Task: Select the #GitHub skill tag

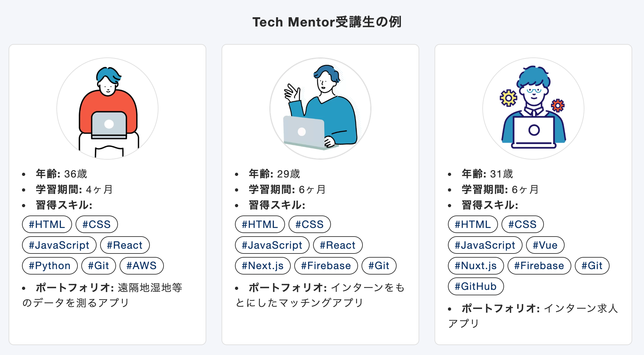Action: pos(476,286)
